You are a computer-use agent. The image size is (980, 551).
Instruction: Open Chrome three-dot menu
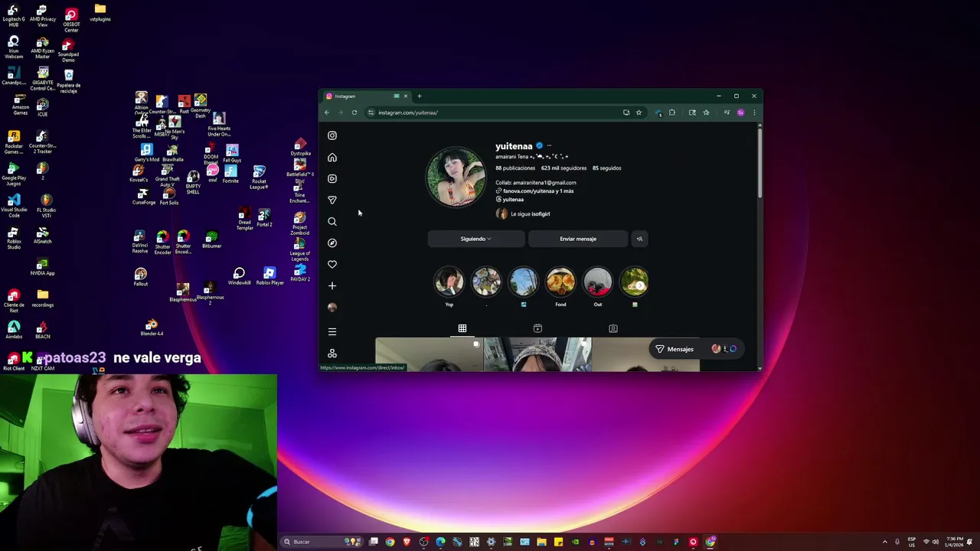click(754, 112)
